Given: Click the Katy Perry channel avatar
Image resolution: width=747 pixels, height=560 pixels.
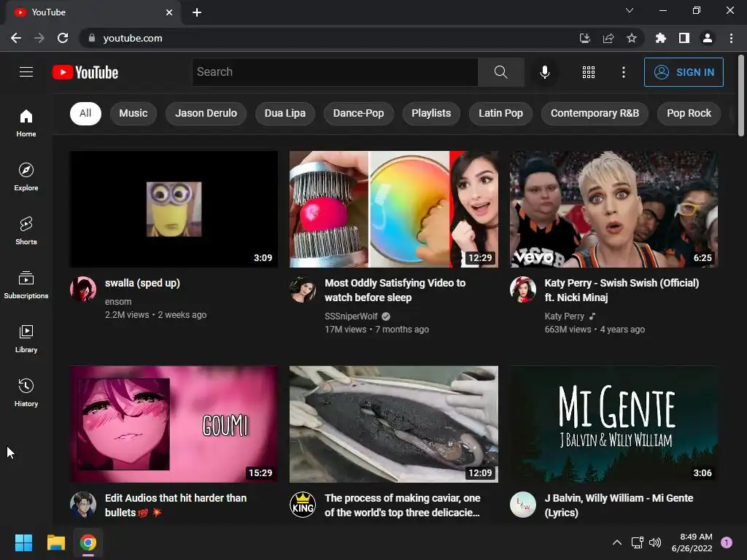Looking at the screenshot, I should (x=522, y=289).
